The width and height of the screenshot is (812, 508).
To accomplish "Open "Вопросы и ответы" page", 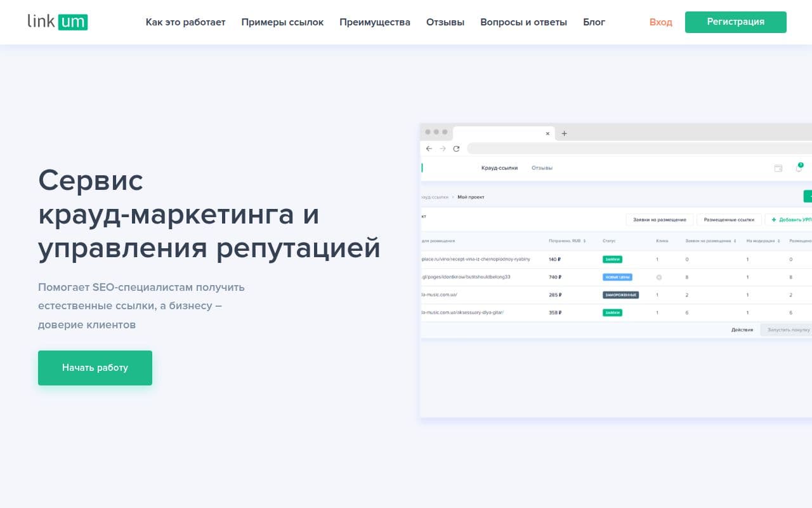I will [523, 22].
